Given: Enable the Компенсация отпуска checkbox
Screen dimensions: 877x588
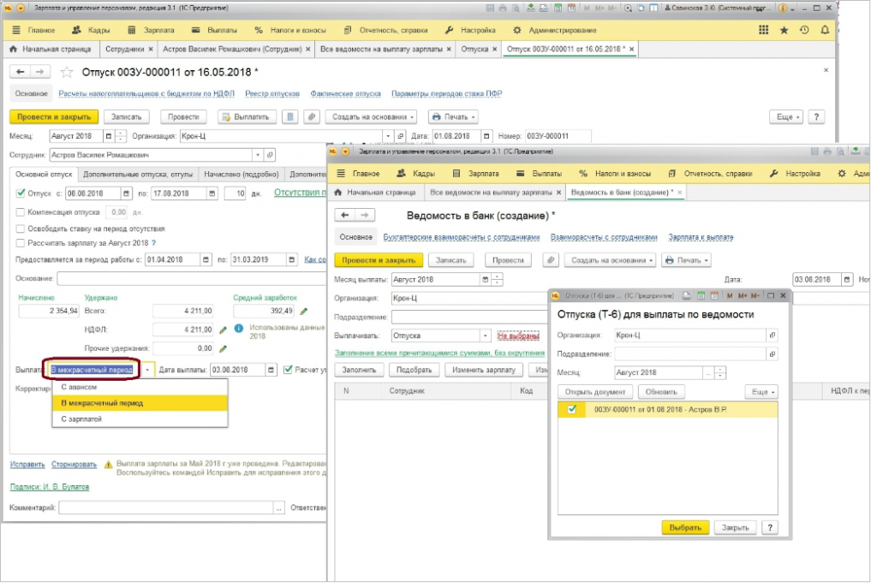Looking at the screenshot, I should [21, 211].
